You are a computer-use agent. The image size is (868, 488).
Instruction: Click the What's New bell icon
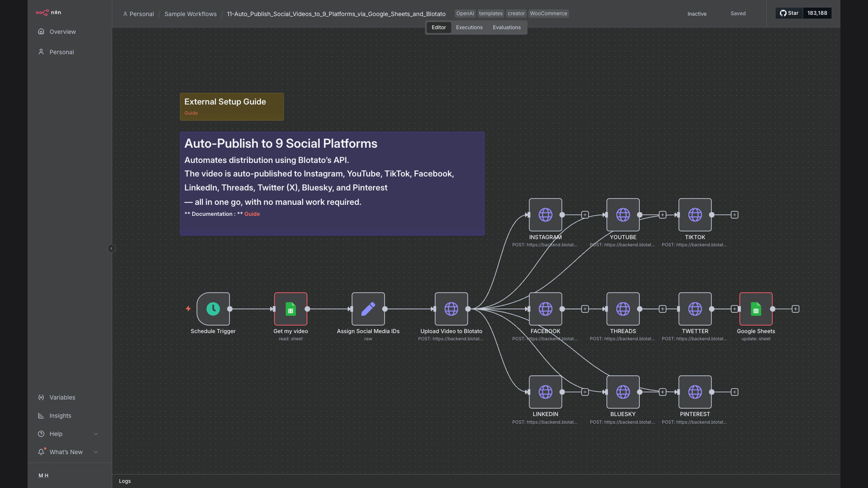coord(41,452)
